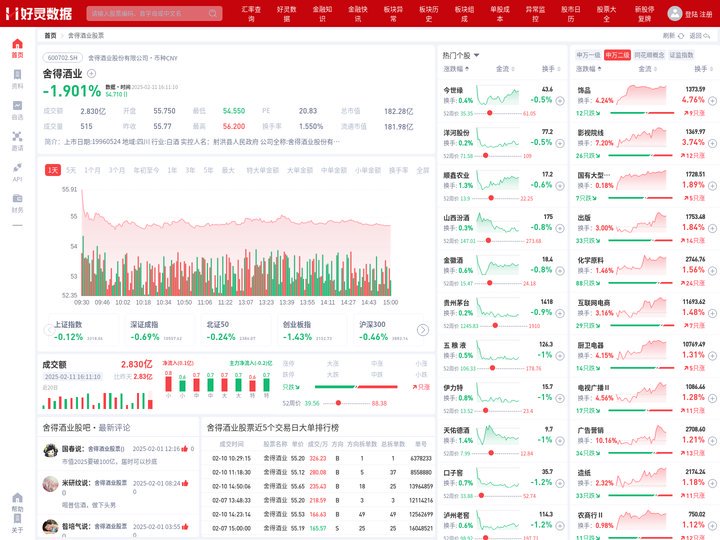This screenshot has width=720, height=540.
Task: Open 金融知识 in top menu
Action: [322, 14]
